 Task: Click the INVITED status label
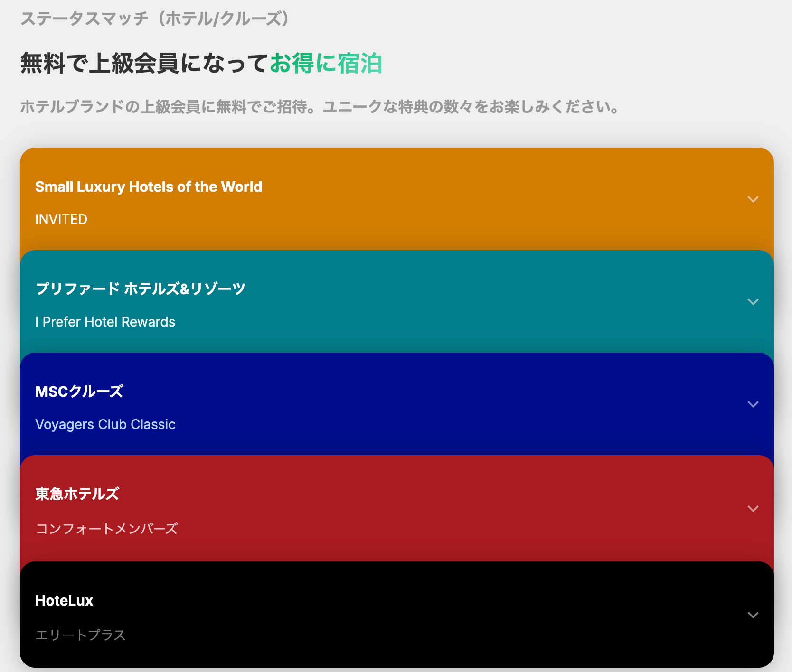tap(61, 219)
